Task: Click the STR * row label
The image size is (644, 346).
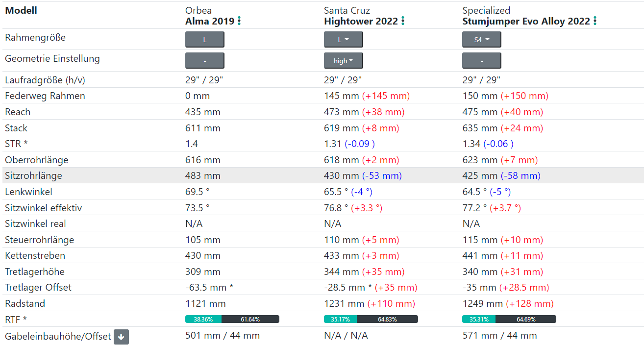Action: pos(16,144)
